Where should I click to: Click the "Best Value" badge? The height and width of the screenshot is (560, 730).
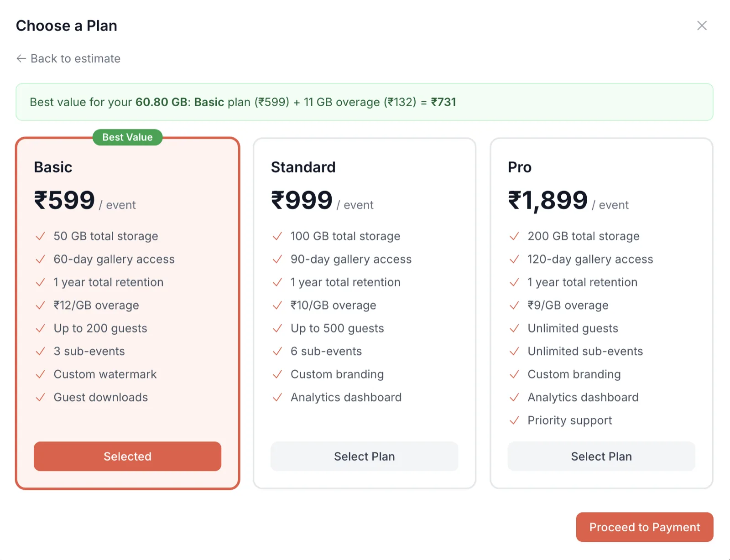pos(127,137)
